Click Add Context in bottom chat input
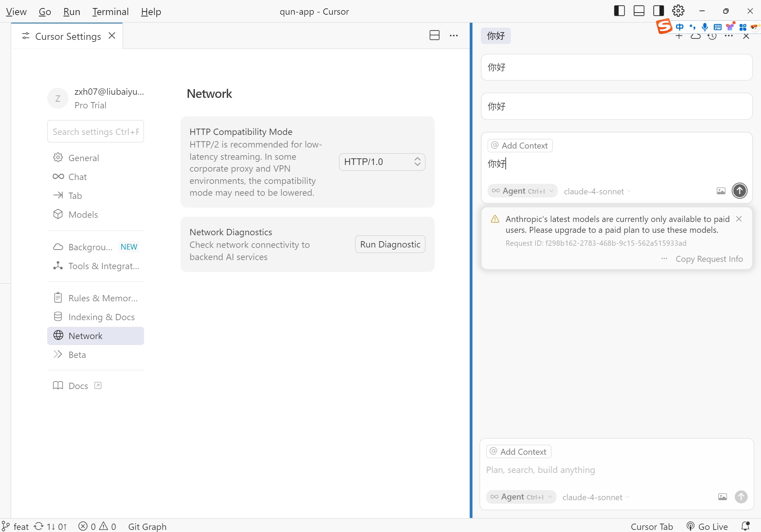761x532 pixels. point(519,452)
